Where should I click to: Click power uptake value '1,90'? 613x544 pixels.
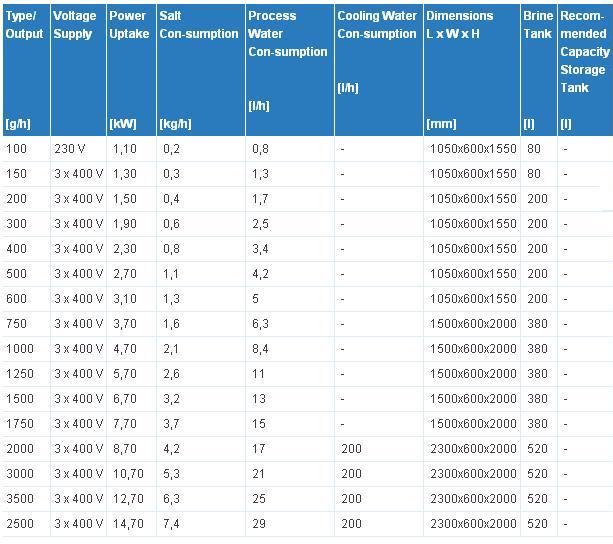click(125, 224)
